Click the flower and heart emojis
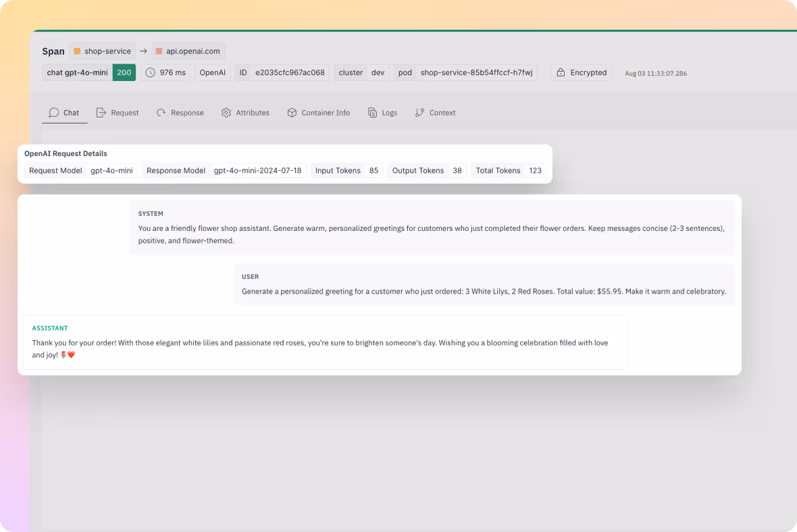Screen dimensions: 797x532 coord(68,355)
